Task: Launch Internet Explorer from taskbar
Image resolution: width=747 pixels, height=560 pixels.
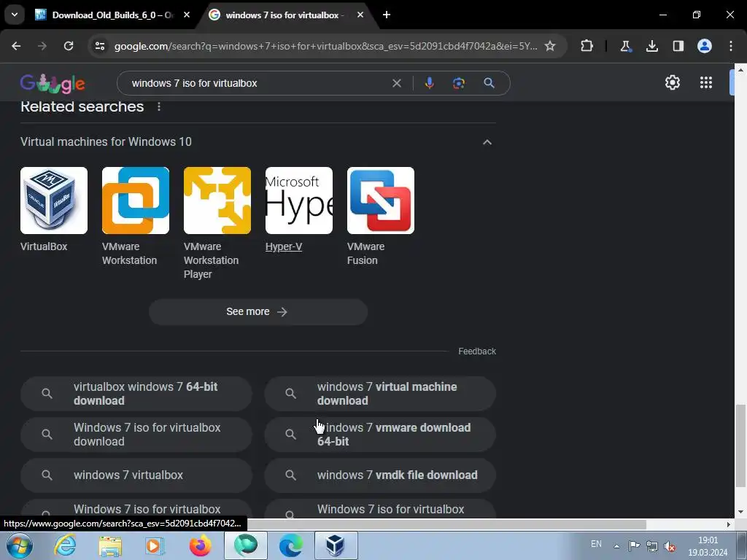Action: tap(65, 545)
